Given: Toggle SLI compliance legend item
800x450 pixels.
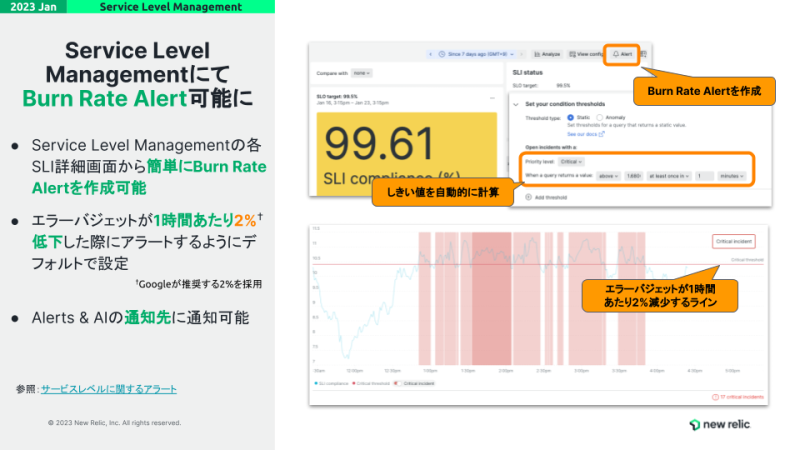Looking at the screenshot, I should click(331, 383).
